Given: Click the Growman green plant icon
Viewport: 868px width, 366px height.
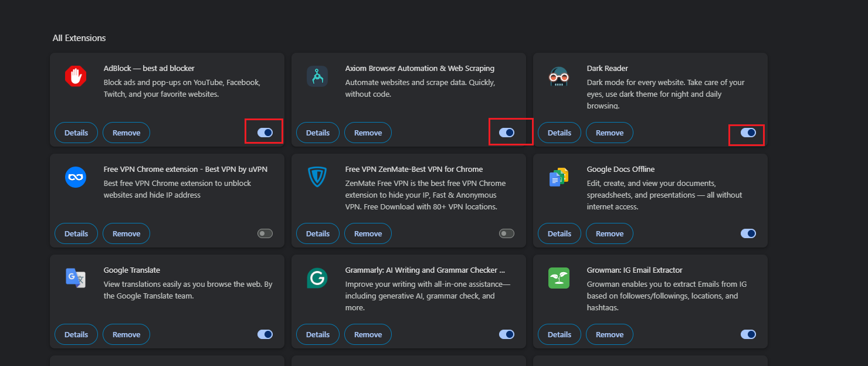Looking at the screenshot, I should point(559,278).
